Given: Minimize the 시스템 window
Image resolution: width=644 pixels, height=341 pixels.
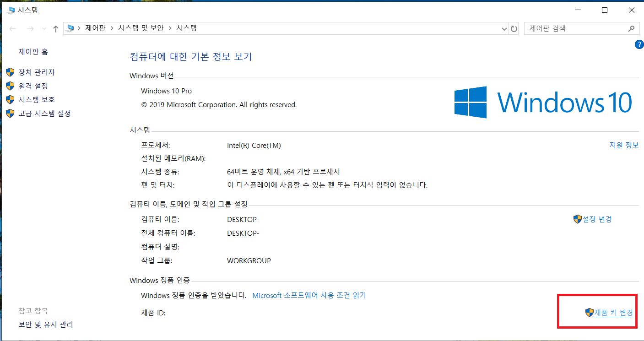Looking at the screenshot, I should [x=578, y=10].
